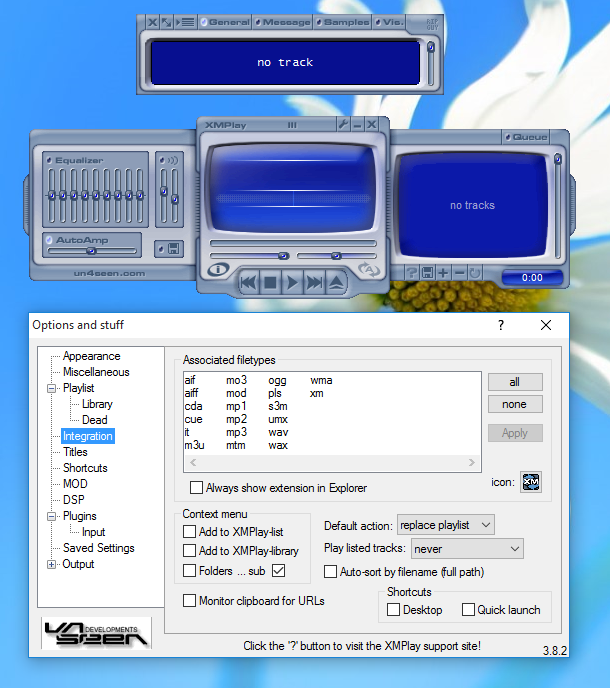This screenshot has width=610, height=688.
Task: Save the playlist with the queue floppy icon
Action: pos(427,273)
